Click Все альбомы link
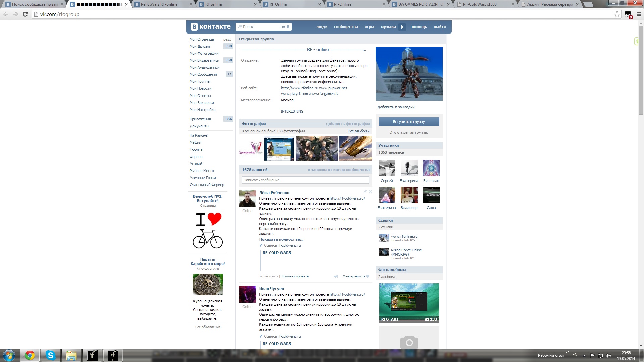 tap(359, 131)
